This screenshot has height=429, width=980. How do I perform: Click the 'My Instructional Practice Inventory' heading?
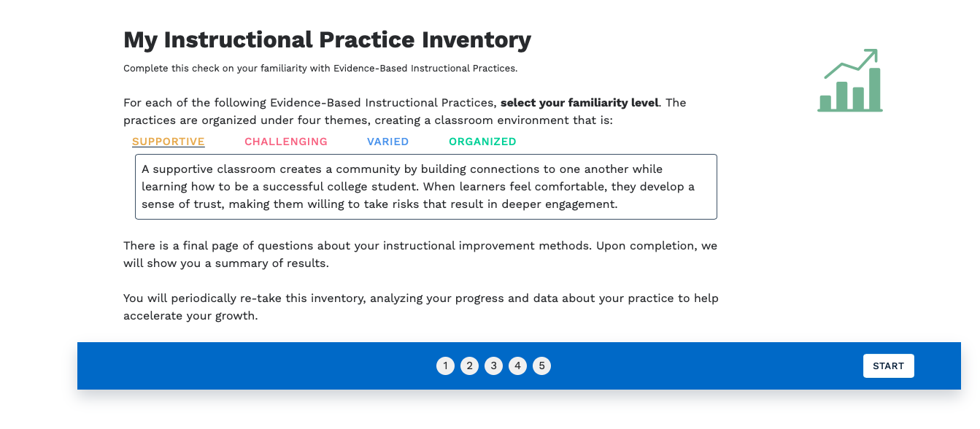[327, 39]
